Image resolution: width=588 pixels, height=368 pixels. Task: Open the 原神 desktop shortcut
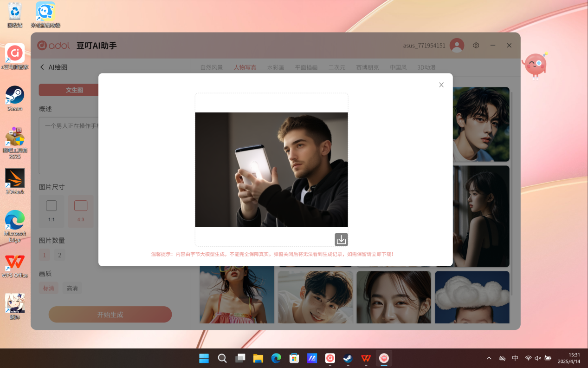pos(15,307)
